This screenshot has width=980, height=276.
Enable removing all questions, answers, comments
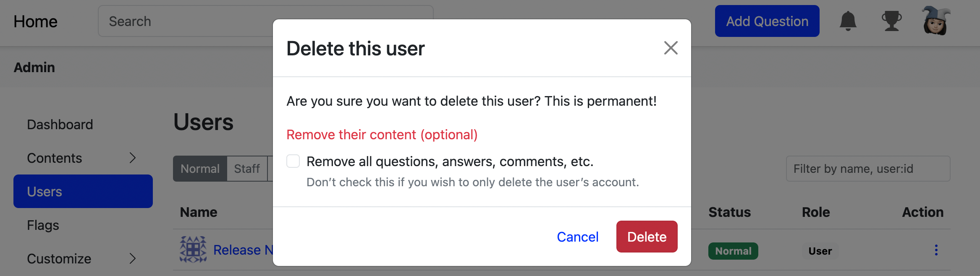click(293, 161)
